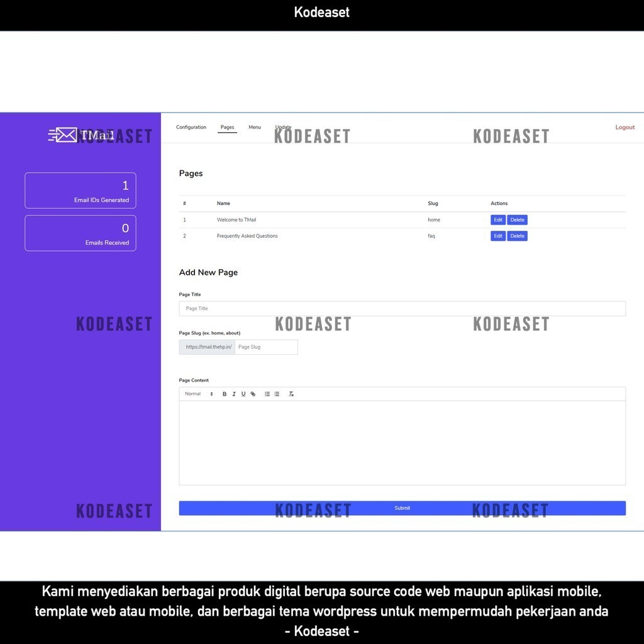This screenshot has height=644, width=644.
Task: Log out via the Logout link
Action: click(x=625, y=127)
